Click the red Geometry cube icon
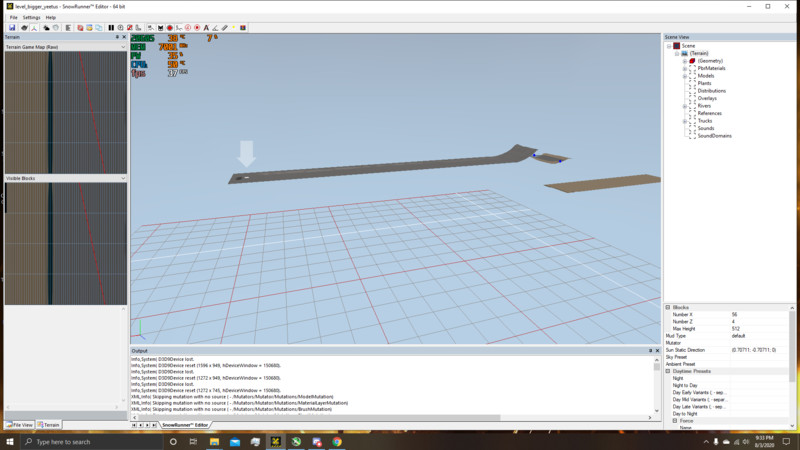 pyautogui.click(x=691, y=61)
